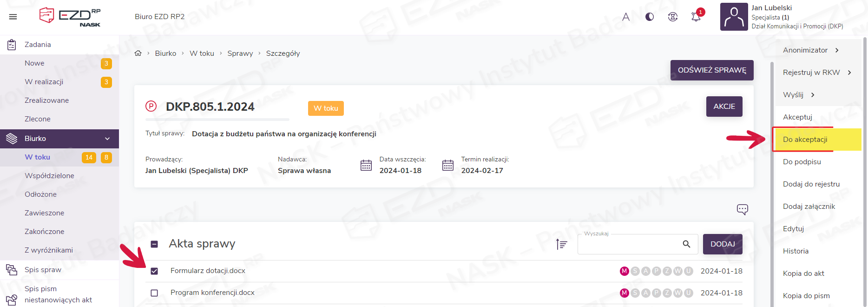
Task: Click the DODAJ button
Action: (x=722, y=244)
